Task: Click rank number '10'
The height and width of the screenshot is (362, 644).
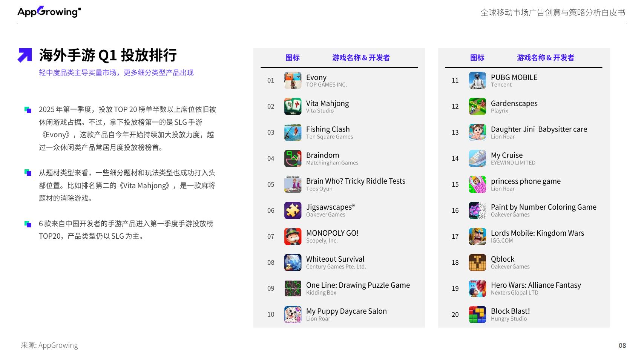Action: pyautogui.click(x=271, y=315)
